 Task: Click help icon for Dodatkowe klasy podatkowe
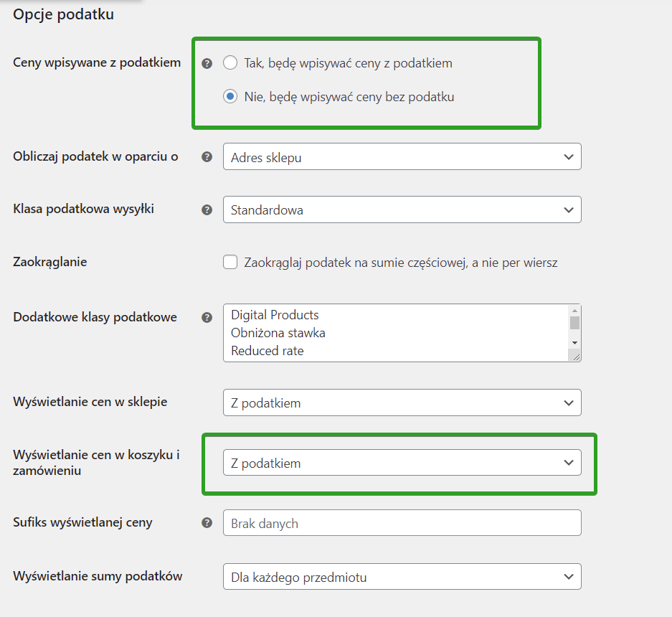click(x=207, y=318)
